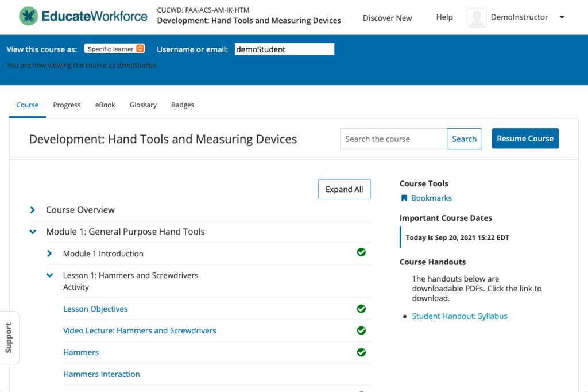
Task: Open the Badges tab
Action: 183,105
